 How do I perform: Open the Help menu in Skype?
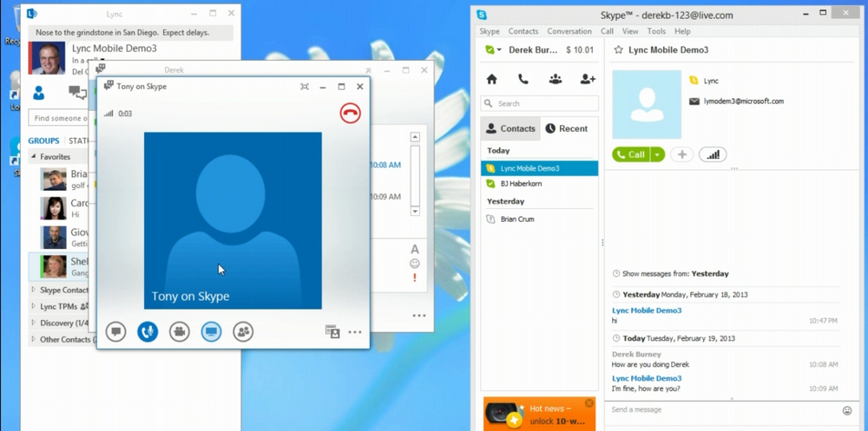coord(682,31)
